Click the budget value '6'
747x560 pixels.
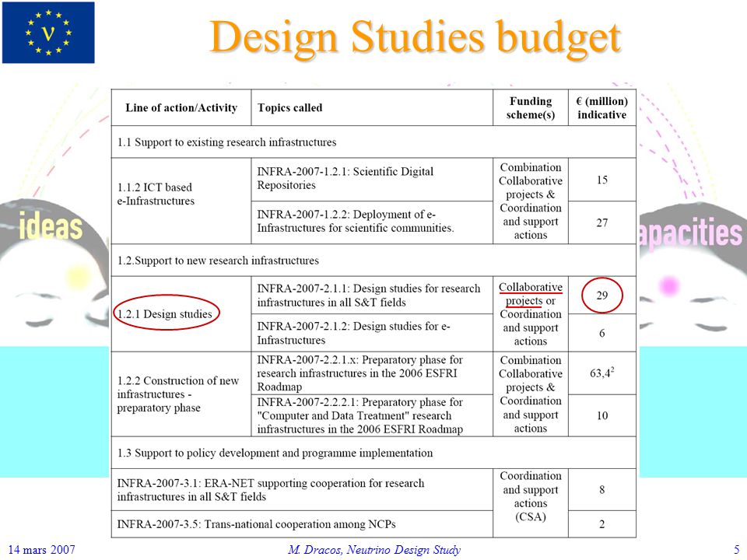(602, 333)
